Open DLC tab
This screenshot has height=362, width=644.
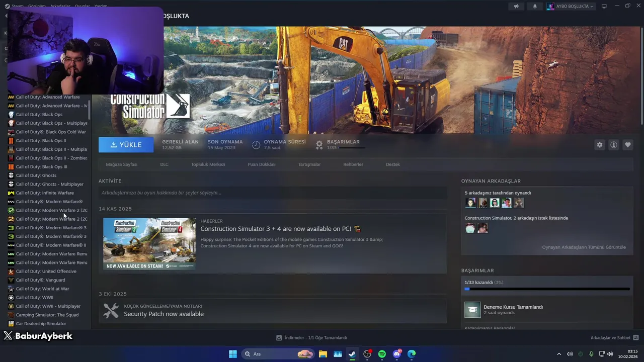164,164
